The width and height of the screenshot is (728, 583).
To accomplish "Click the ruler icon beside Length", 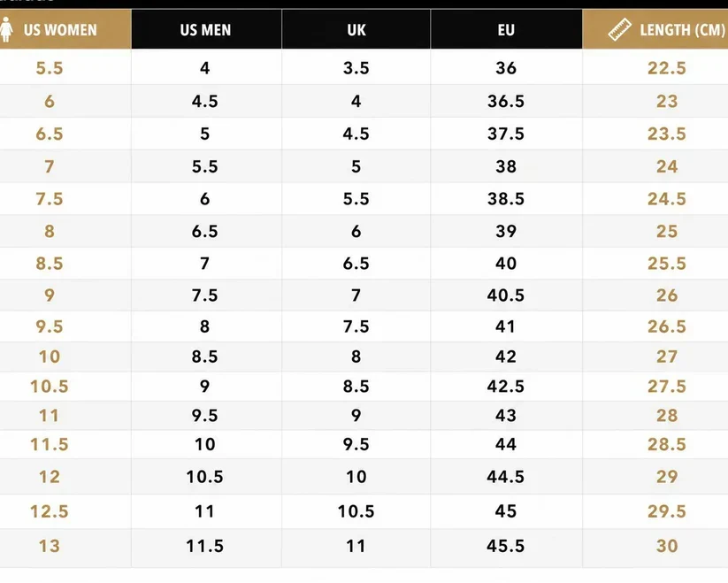I will pos(620,30).
